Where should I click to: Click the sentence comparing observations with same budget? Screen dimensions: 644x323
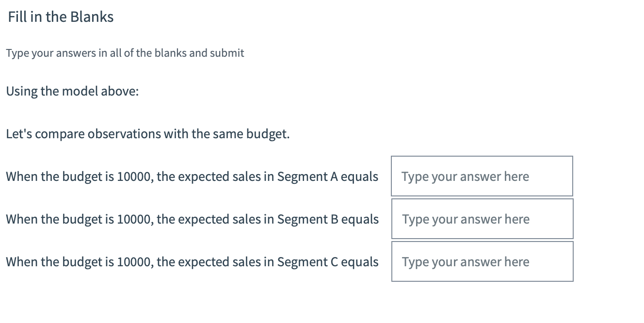click(x=147, y=134)
